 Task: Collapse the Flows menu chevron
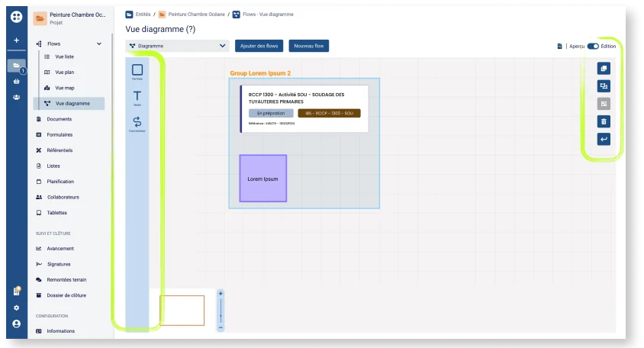99,43
